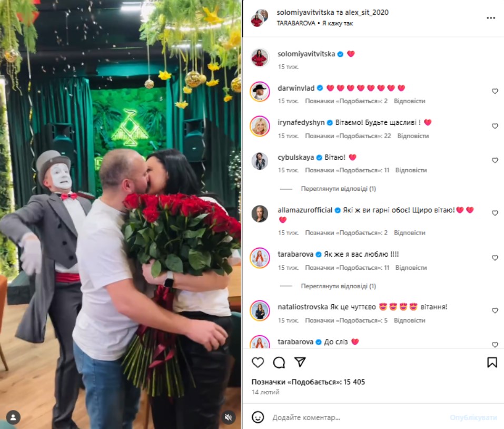This screenshot has height=429, width=504.
Task: Open comments using the speech bubble icon
Action: click(279, 363)
